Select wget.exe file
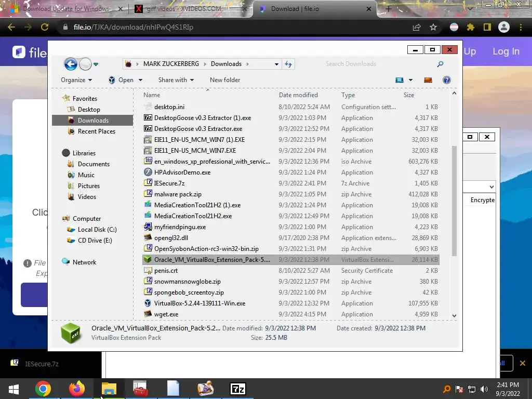The width and height of the screenshot is (532, 399). [290, 314]
